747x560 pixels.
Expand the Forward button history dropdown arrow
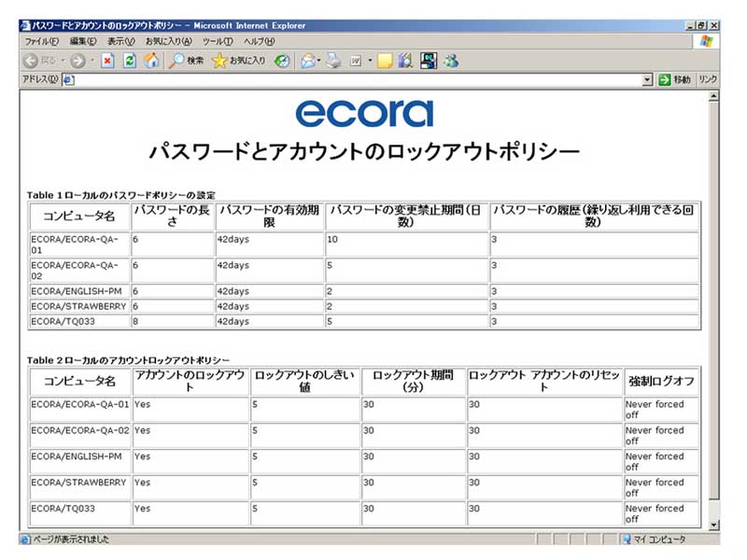(x=92, y=61)
